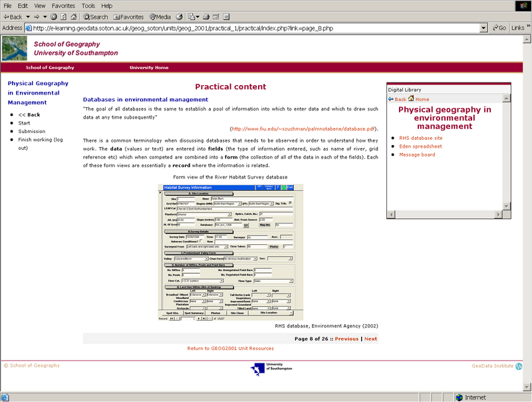This screenshot has height=402, width=532.
Task: Go to the Previous page link
Action: 346,339
